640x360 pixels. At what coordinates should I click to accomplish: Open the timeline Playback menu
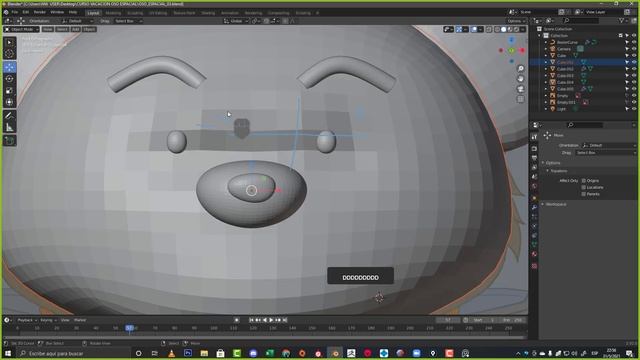point(27,320)
